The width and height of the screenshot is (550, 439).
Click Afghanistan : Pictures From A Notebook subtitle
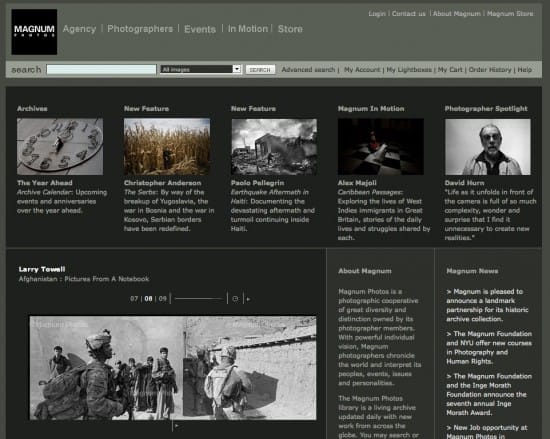[x=84, y=279]
